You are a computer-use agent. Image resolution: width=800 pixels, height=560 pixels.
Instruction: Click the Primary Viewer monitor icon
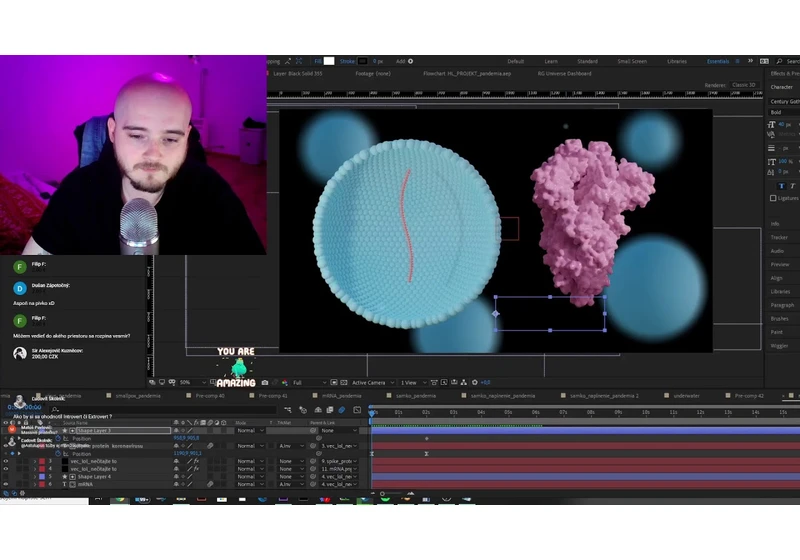162,382
